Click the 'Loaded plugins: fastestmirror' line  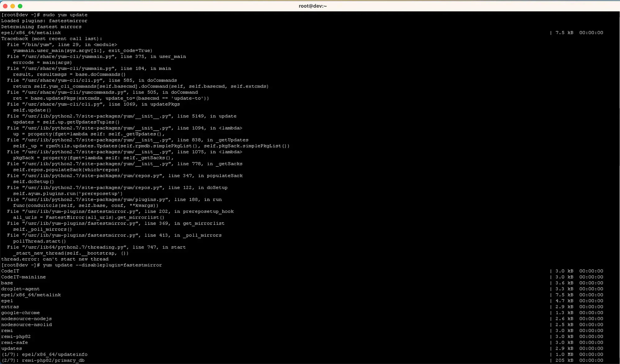click(44, 20)
